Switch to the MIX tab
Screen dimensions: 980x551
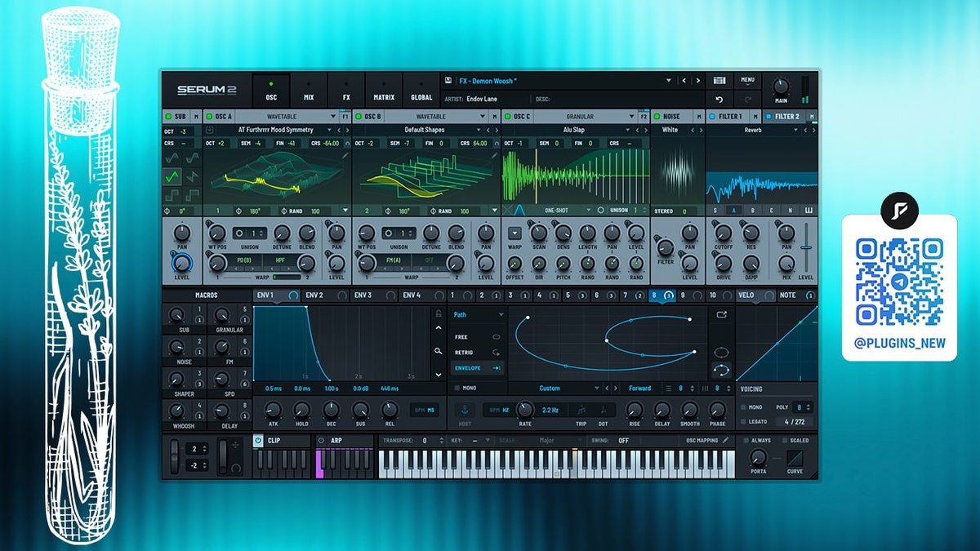pyautogui.click(x=309, y=90)
